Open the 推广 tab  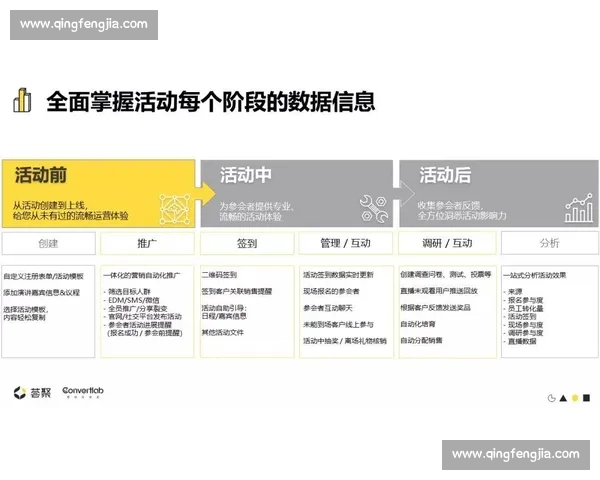pos(147,243)
